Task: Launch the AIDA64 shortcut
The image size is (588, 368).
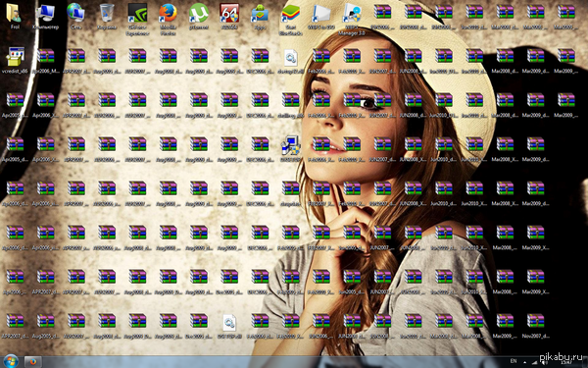Action: 229,16
